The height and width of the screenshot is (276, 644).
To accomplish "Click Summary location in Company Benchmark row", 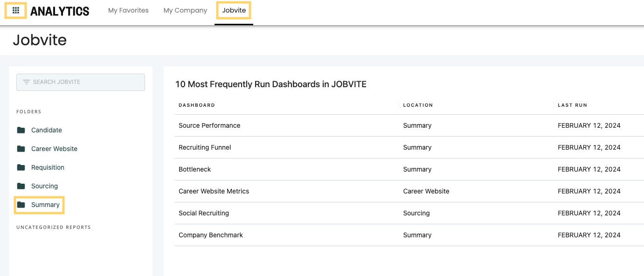I will coord(417,235).
